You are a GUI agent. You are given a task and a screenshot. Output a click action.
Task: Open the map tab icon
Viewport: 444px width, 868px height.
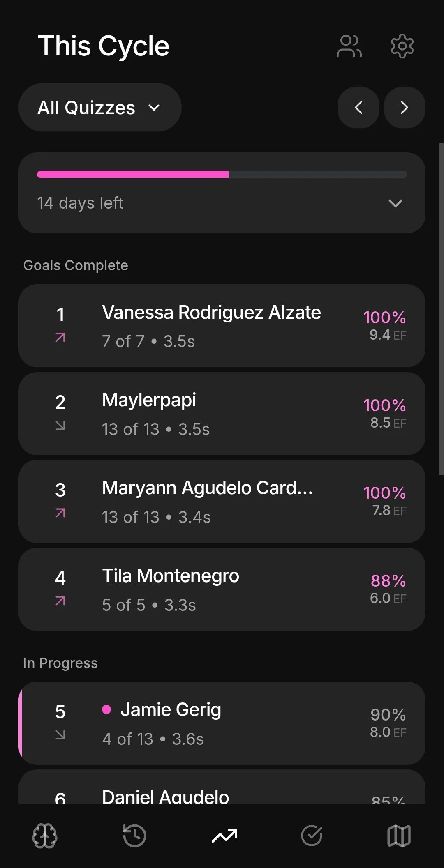(x=399, y=836)
